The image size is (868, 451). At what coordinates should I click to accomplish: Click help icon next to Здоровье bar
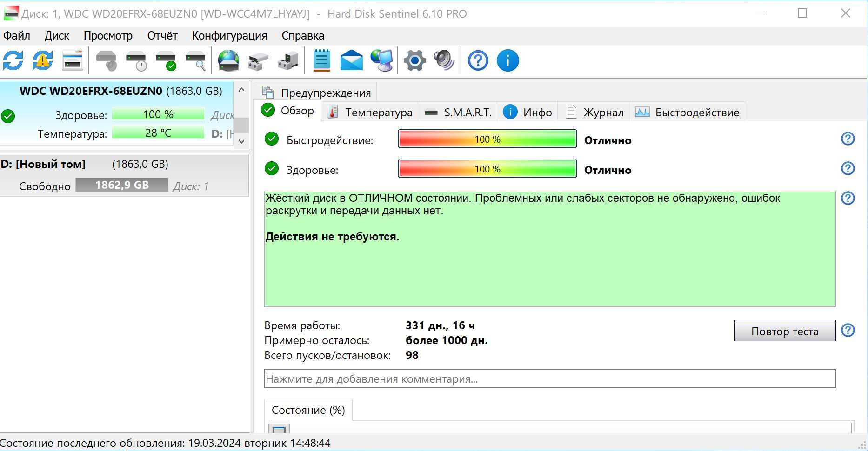click(848, 168)
